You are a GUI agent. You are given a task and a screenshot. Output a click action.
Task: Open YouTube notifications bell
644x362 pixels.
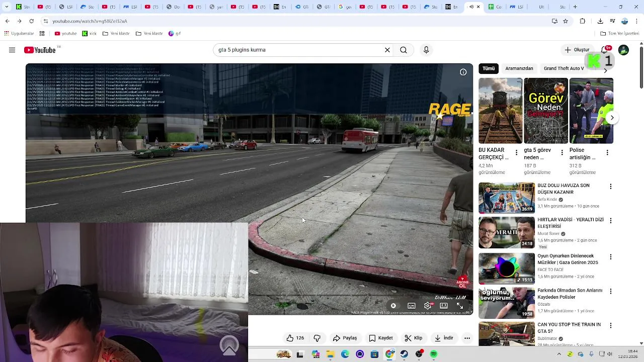point(605,50)
